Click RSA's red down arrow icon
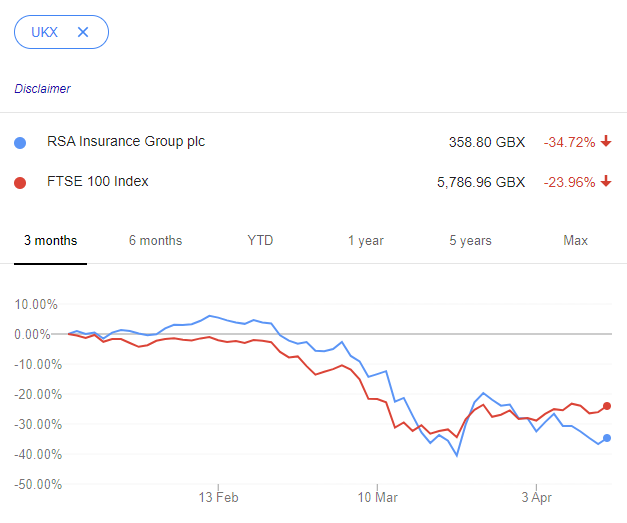 pos(606,141)
